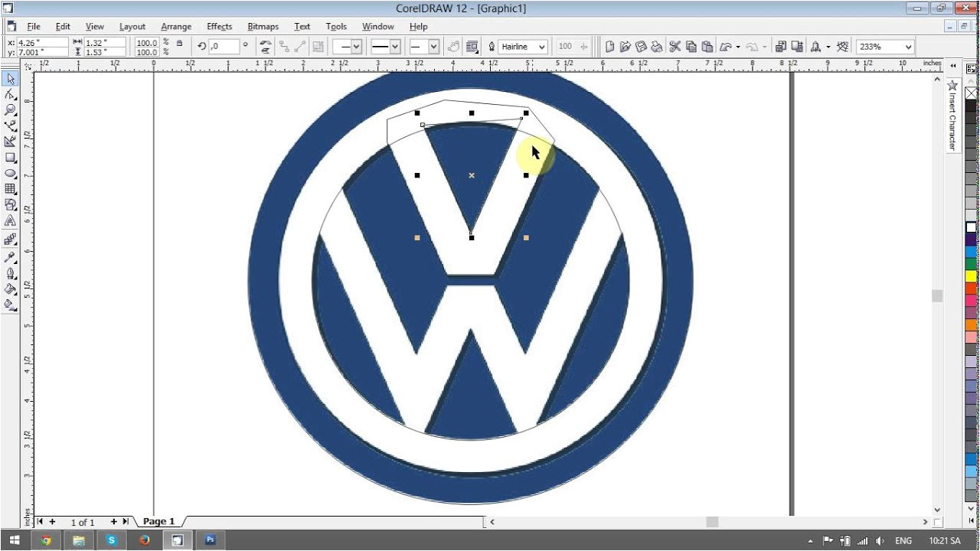
Task: Select the Fill bucket tool
Action: [10, 289]
